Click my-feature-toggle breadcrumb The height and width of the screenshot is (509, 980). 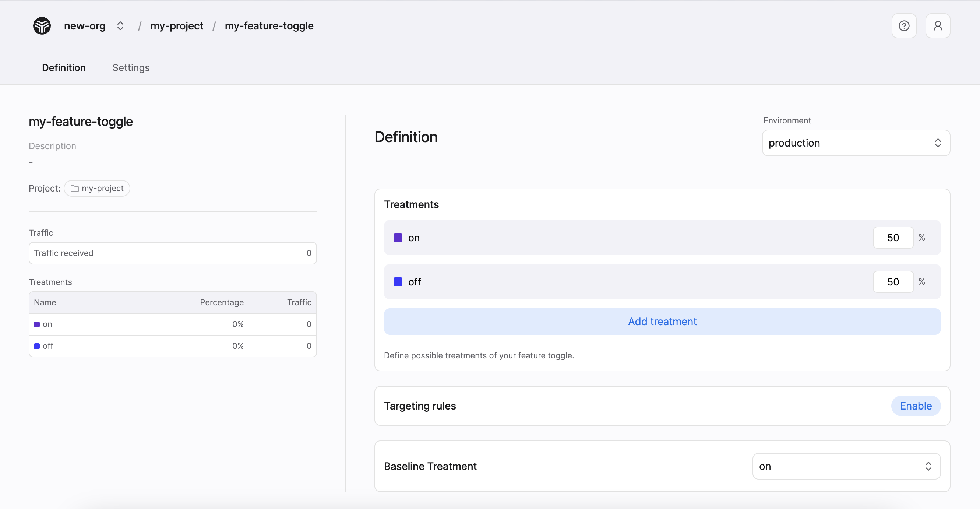point(269,26)
